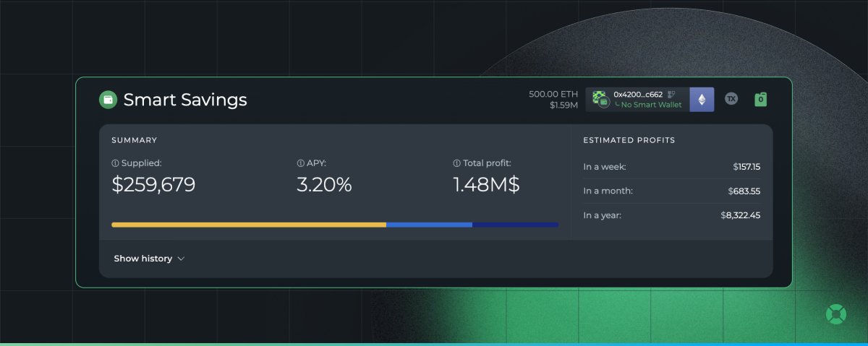This screenshot has height=346, width=868.
Task: Click the chevron next to Show history
Action: [181, 259]
